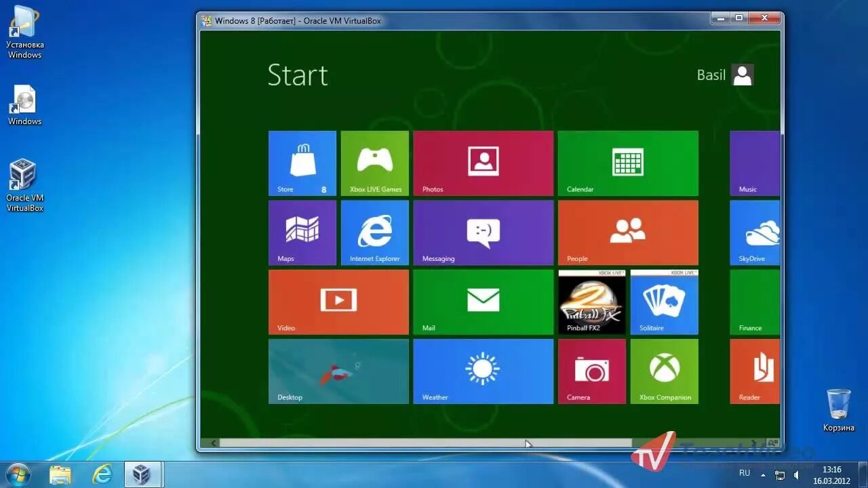Viewport: 868px width, 488px height.
Task: Open the Mail tile
Action: (x=484, y=302)
